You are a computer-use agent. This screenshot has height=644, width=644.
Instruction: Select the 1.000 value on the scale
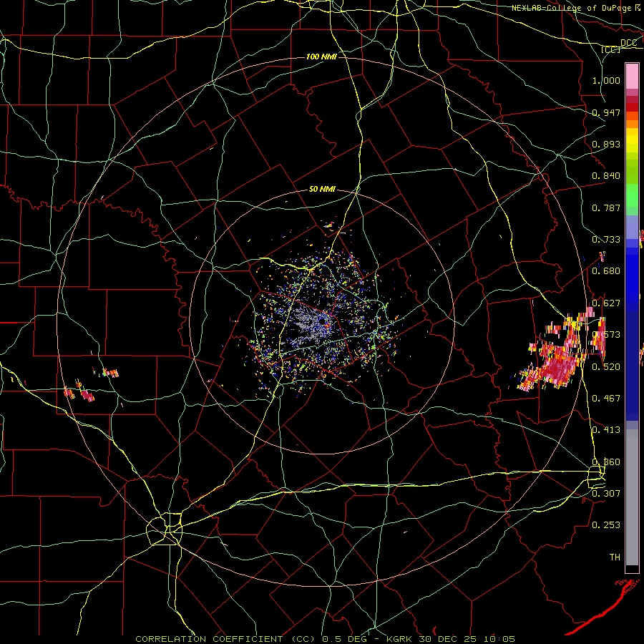606,80
